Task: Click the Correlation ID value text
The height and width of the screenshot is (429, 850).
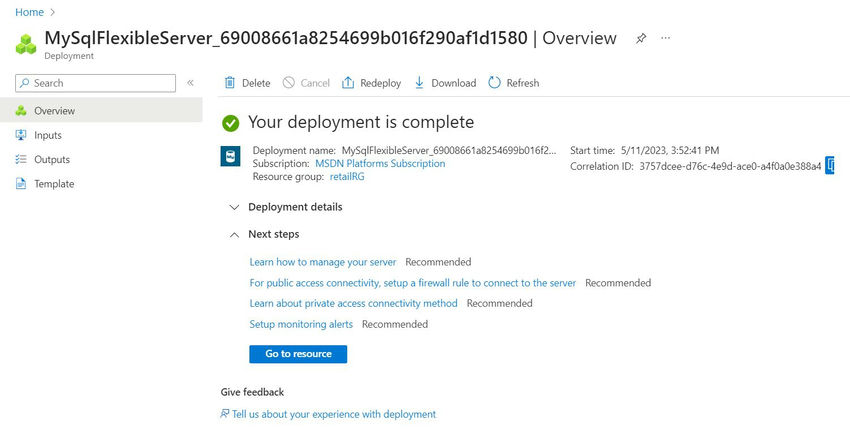Action: coord(730,166)
